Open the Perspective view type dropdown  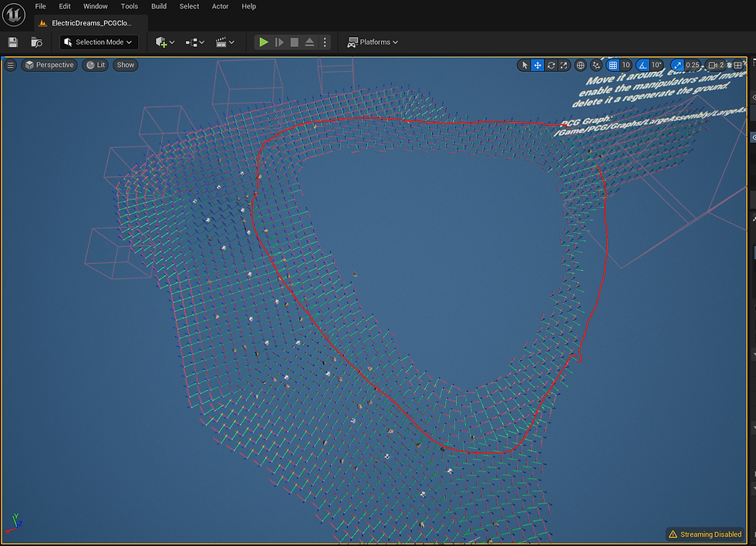(49, 65)
